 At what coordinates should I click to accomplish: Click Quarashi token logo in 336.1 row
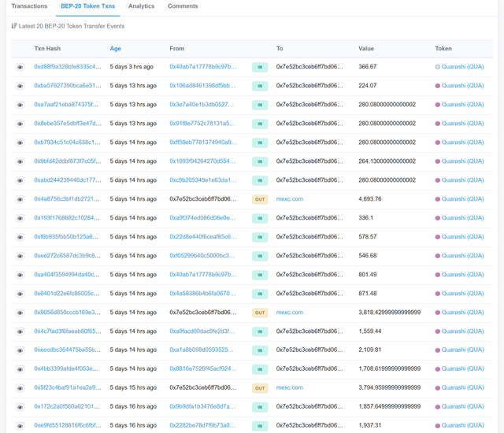tap(438, 218)
